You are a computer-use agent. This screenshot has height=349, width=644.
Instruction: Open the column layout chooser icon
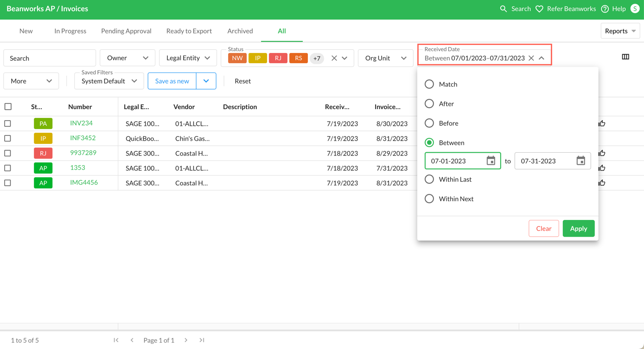625,57
